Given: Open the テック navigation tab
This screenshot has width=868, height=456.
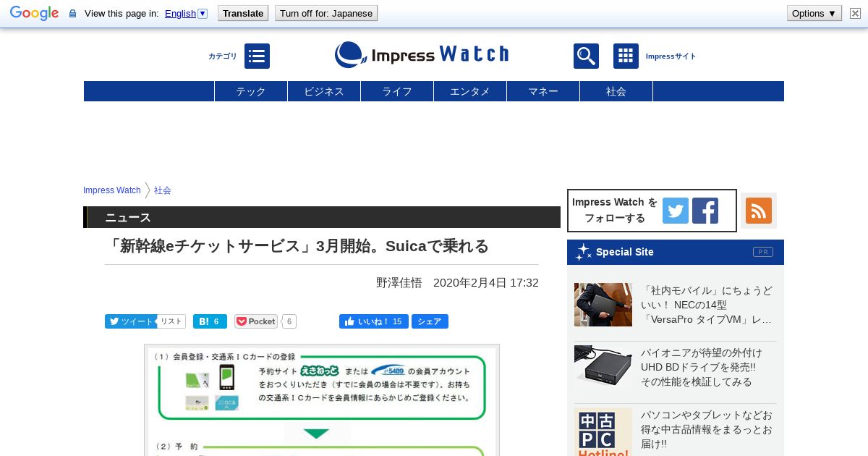Looking at the screenshot, I should pos(251,91).
